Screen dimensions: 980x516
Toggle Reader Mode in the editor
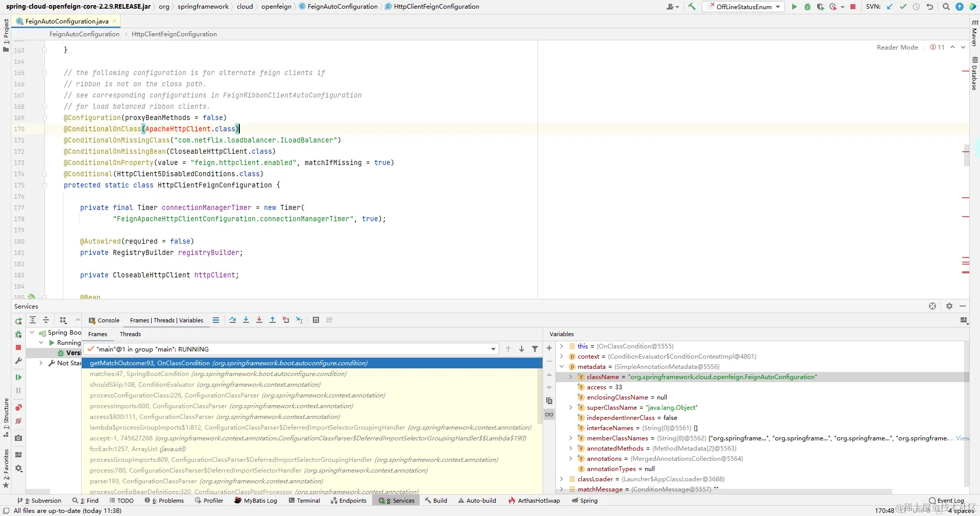coord(897,47)
